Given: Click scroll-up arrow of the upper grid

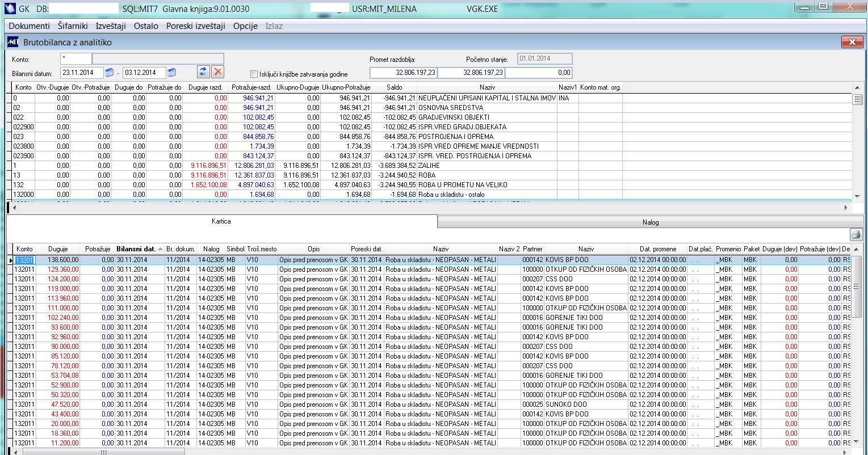Looking at the screenshot, I should point(858,87).
